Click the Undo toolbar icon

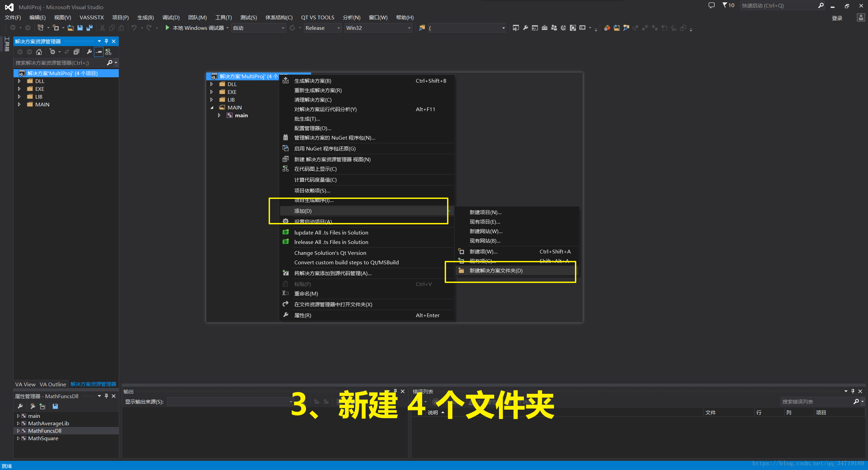click(x=134, y=28)
